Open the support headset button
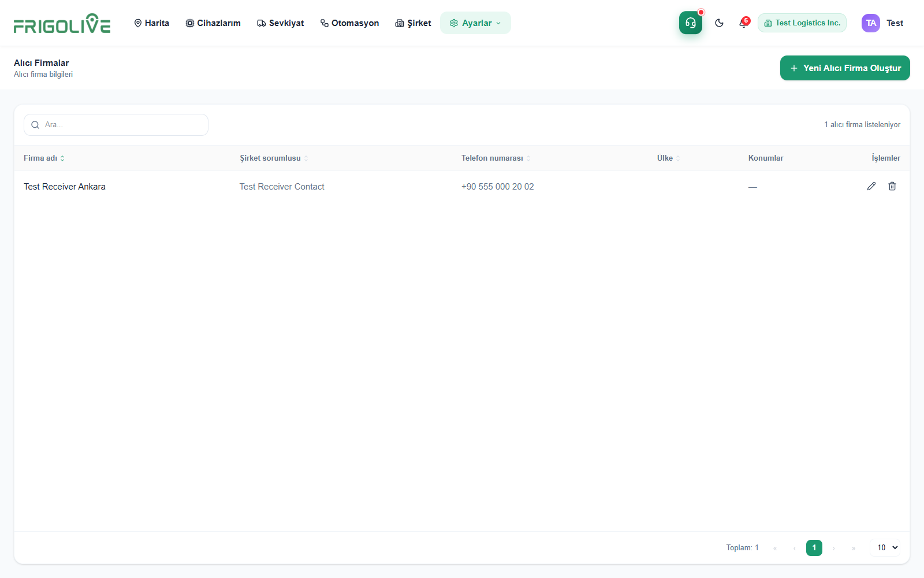Screen dimensions: 924x578 click(x=691, y=23)
